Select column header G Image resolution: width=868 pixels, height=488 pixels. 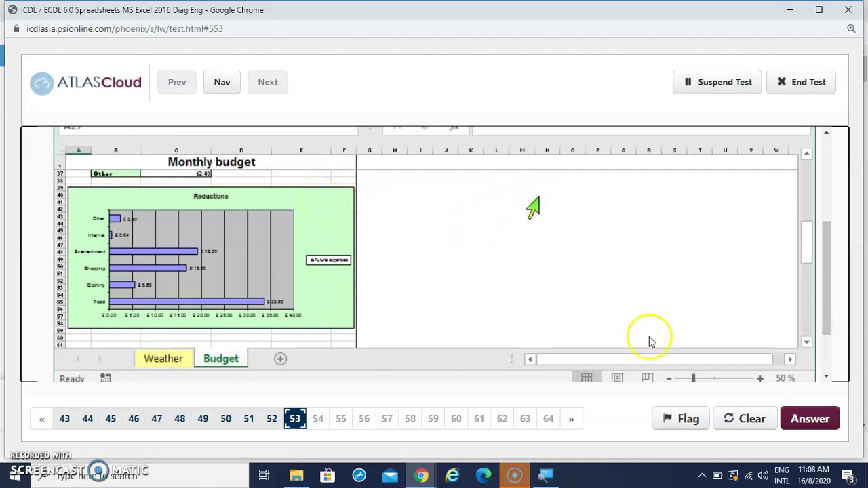point(369,150)
